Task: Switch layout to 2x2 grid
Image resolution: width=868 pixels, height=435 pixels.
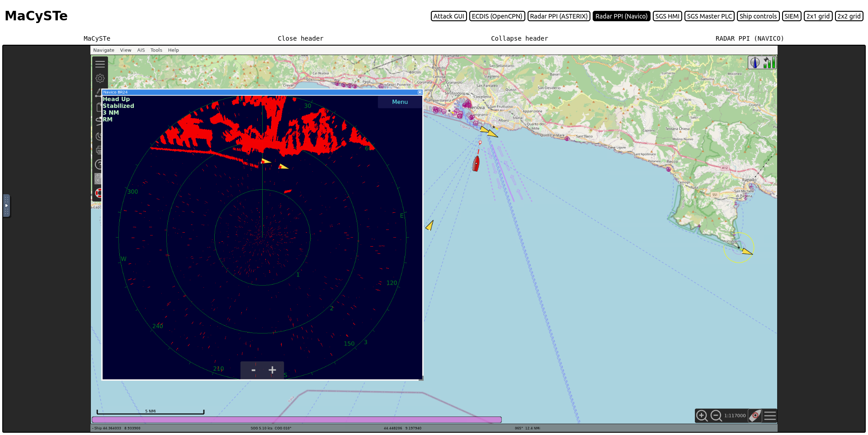Action: tap(849, 16)
